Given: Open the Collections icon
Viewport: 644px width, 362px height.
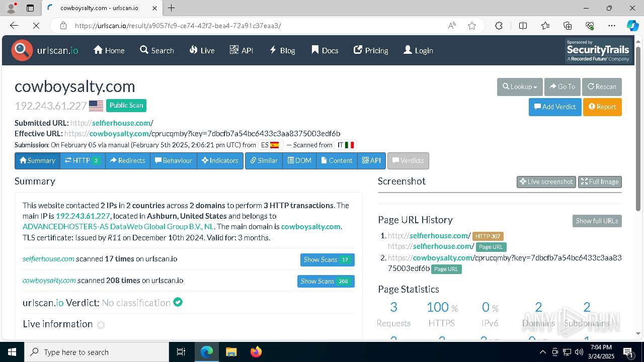Looking at the screenshot, I should pyautogui.click(x=568, y=26).
